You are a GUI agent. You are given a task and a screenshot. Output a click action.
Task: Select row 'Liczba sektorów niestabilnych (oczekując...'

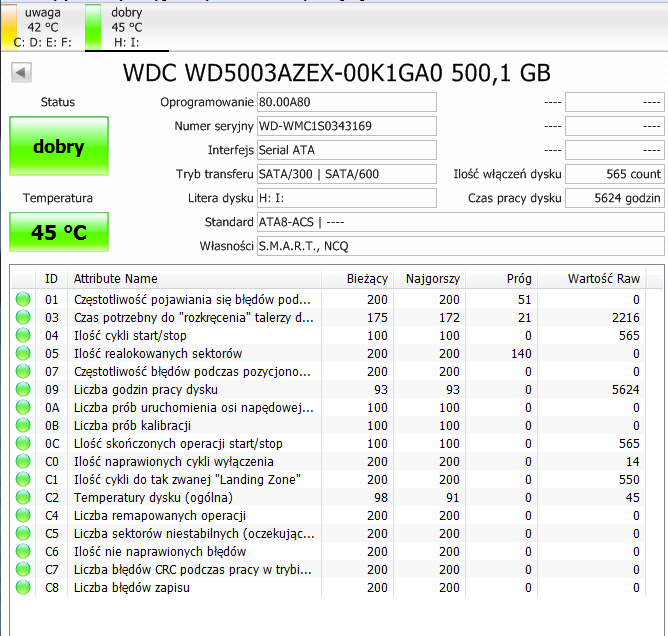tap(328, 533)
